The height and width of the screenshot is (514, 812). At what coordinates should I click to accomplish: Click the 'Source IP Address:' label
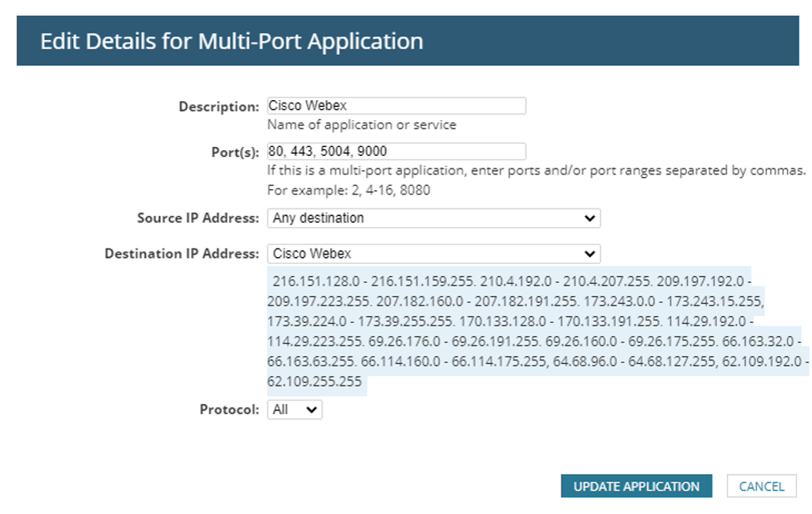[198, 218]
